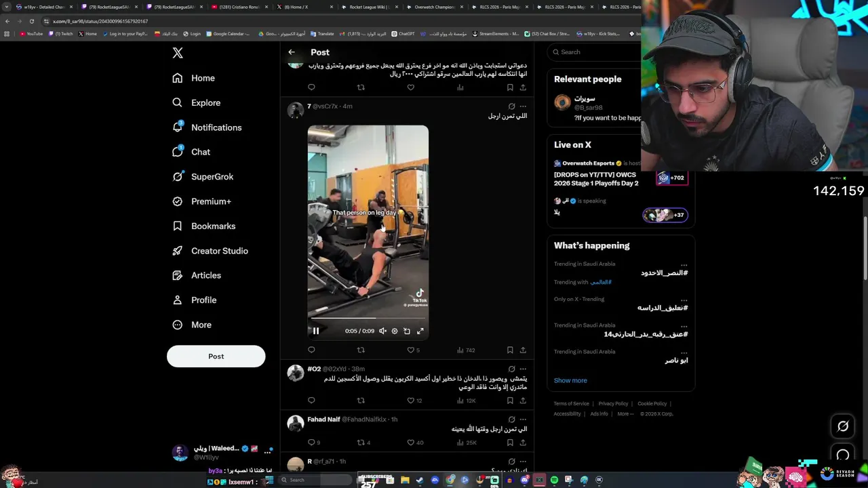Share Fahad Naif's post
The image size is (868, 488).
[523, 443]
